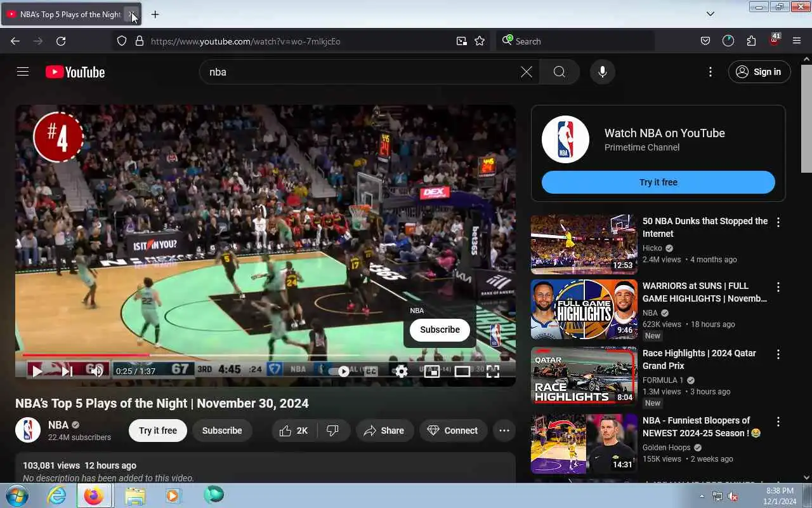Enter full screen mode

(x=492, y=371)
